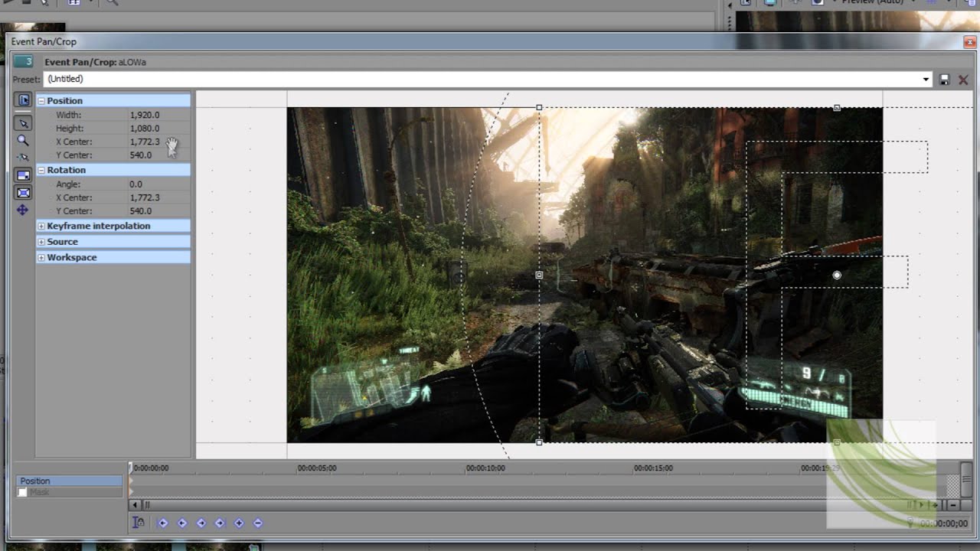Go to Next Keyframe button
This screenshot has width=980, height=551.
pyautogui.click(x=201, y=523)
